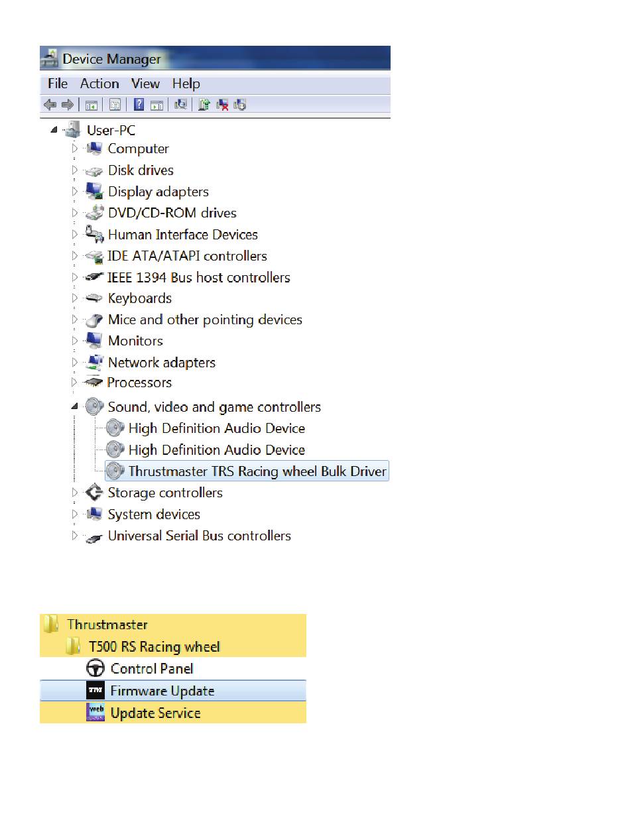Click the Display adapters category icon

(95, 192)
